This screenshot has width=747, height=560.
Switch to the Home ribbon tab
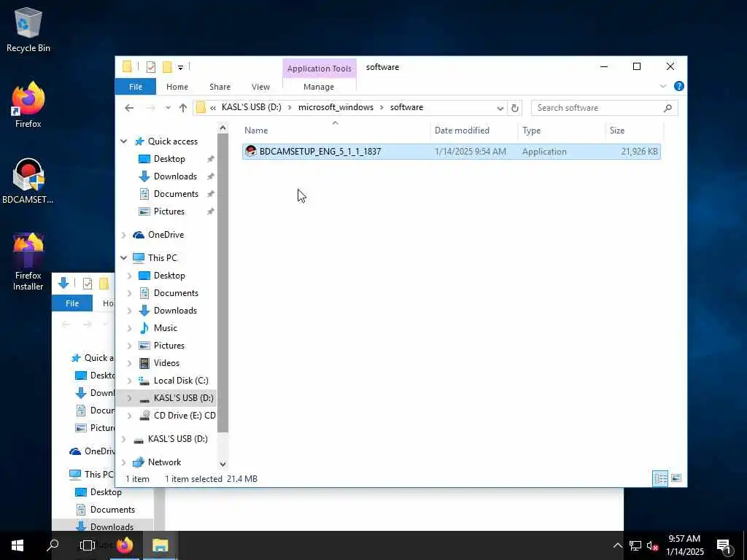[177, 87]
